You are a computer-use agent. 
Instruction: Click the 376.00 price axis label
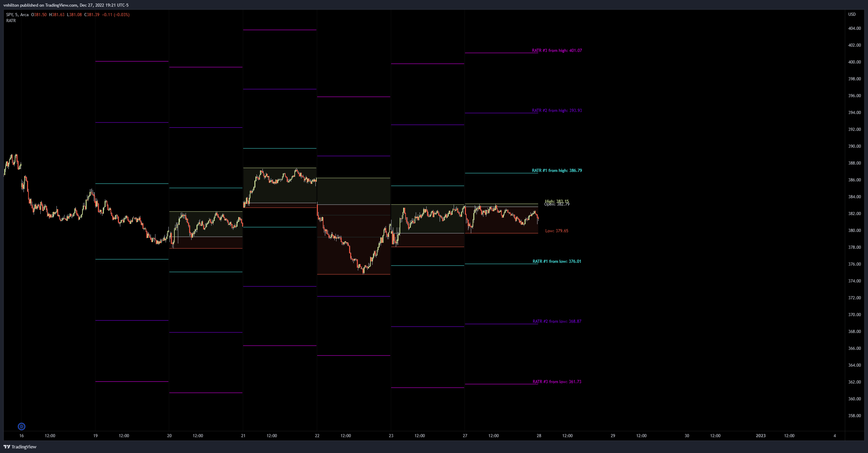pos(854,264)
